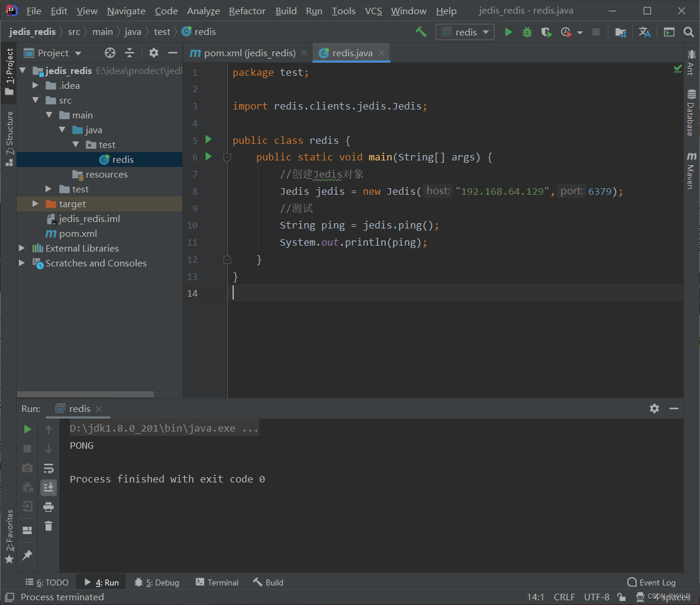Toggle read-only lock icon in status bar
This screenshot has height=605, width=700.
(621, 597)
